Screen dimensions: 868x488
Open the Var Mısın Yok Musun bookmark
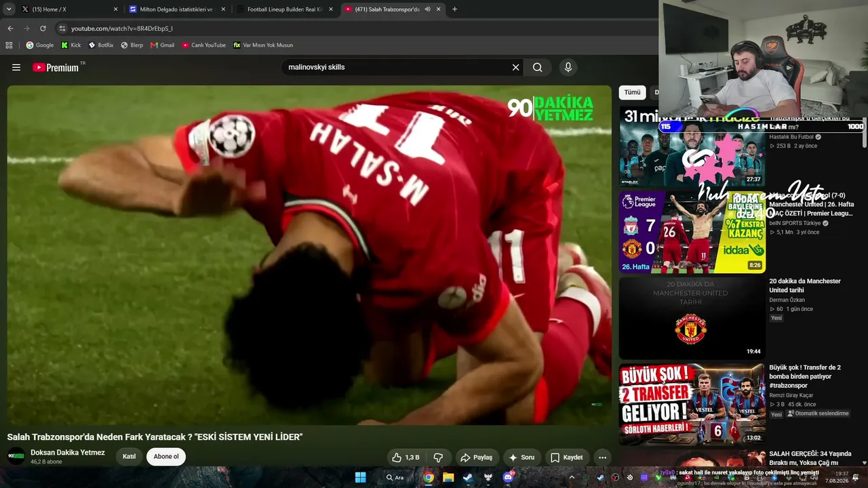click(263, 45)
